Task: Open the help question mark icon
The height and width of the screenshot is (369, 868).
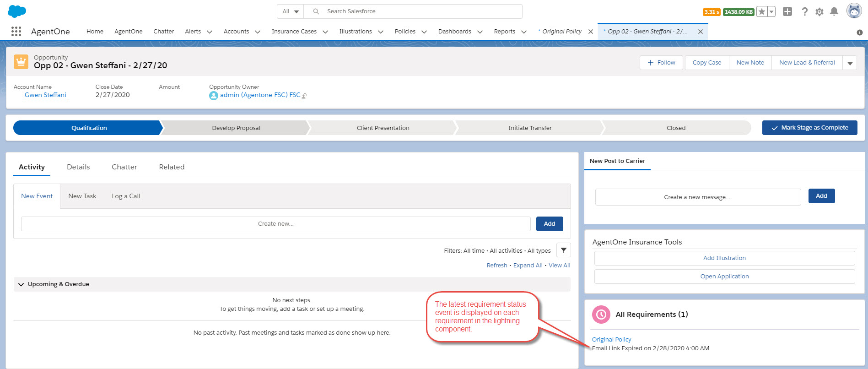Action: coord(804,11)
